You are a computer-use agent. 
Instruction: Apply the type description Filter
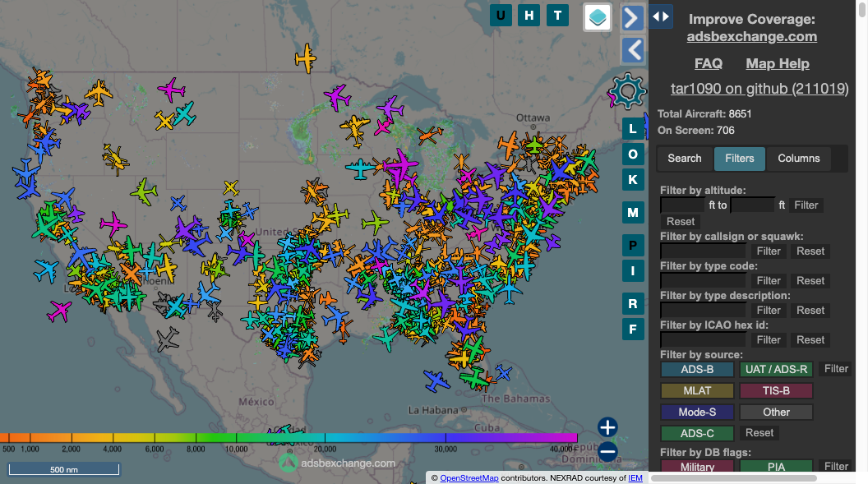(769, 311)
